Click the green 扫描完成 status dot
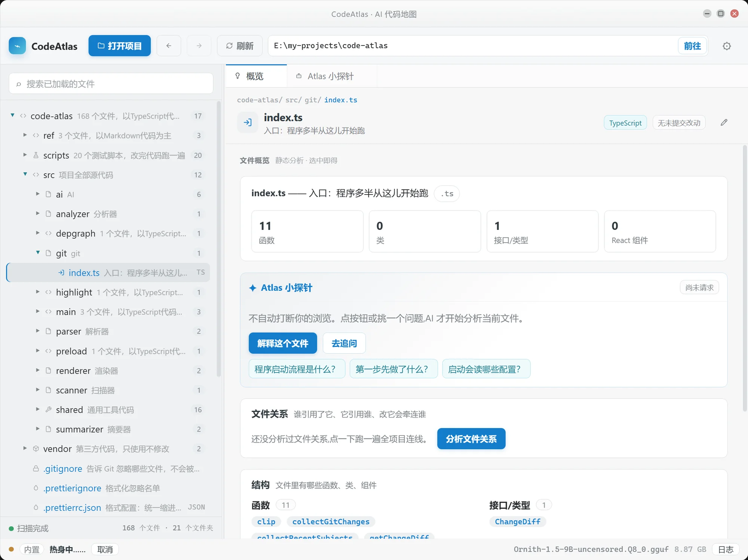 tap(11, 529)
